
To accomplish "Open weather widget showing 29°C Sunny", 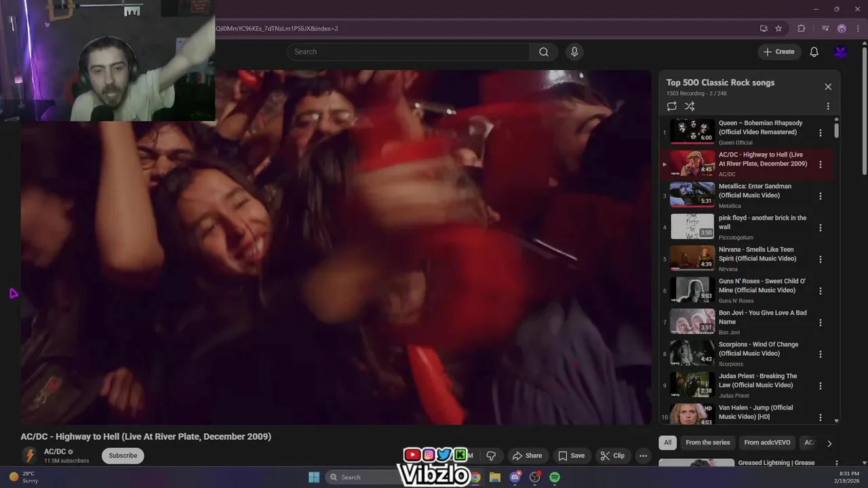I will pyautogui.click(x=23, y=477).
